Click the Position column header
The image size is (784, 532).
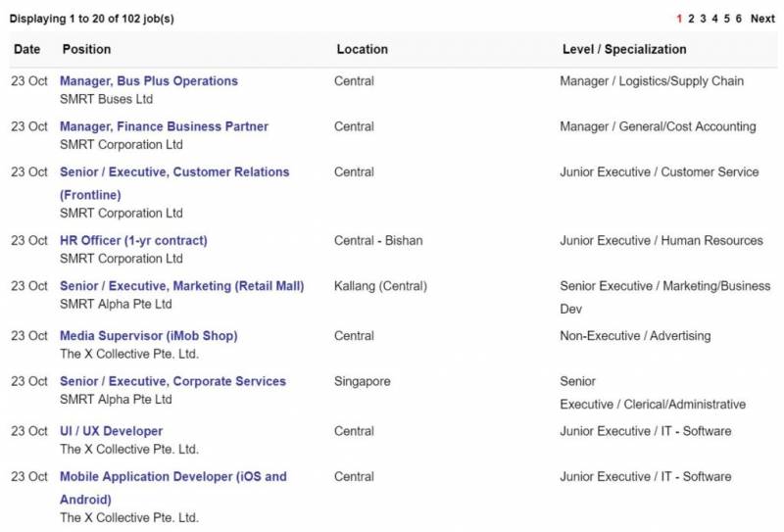coord(86,49)
